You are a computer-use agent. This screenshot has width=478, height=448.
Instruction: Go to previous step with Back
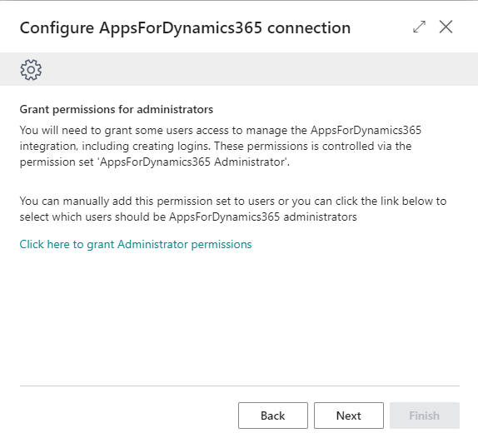pos(273,416)
